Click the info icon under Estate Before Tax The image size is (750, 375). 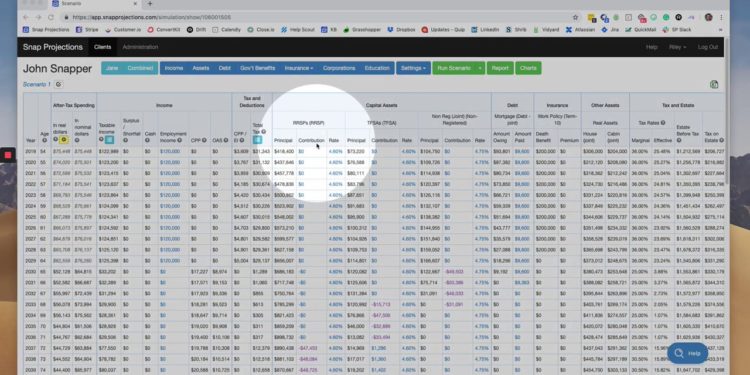pyautogui.click(x=678, y=140)
